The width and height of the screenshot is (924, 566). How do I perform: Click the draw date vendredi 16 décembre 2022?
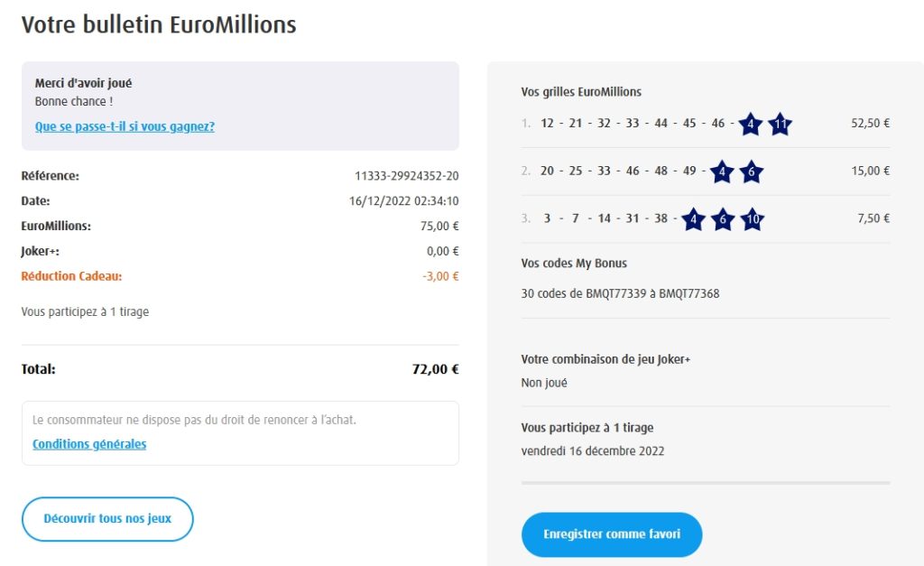pos(592,450)
